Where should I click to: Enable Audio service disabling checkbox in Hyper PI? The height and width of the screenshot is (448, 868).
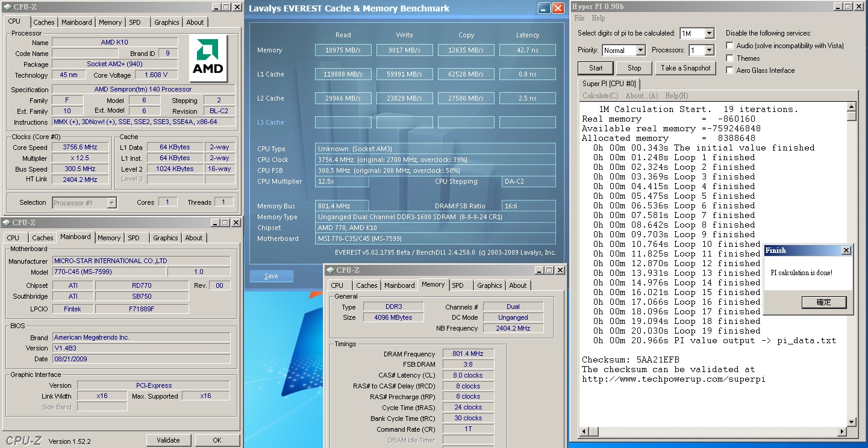[x=730, y=46]
